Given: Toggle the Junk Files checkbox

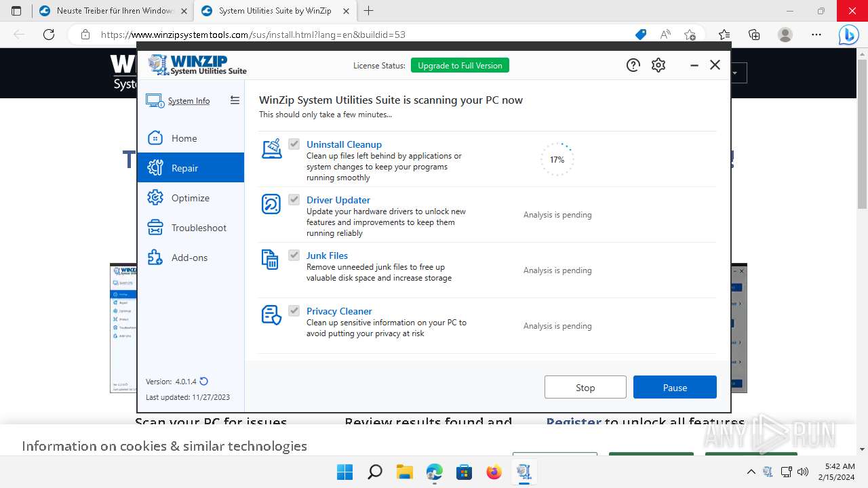Looking at the screenshot, I should (294, 255).
